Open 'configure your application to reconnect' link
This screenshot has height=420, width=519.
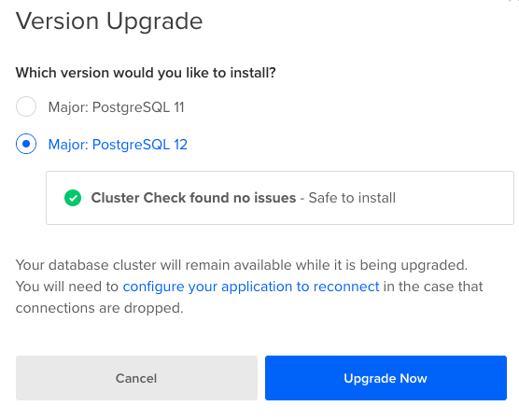pos(251,287)
